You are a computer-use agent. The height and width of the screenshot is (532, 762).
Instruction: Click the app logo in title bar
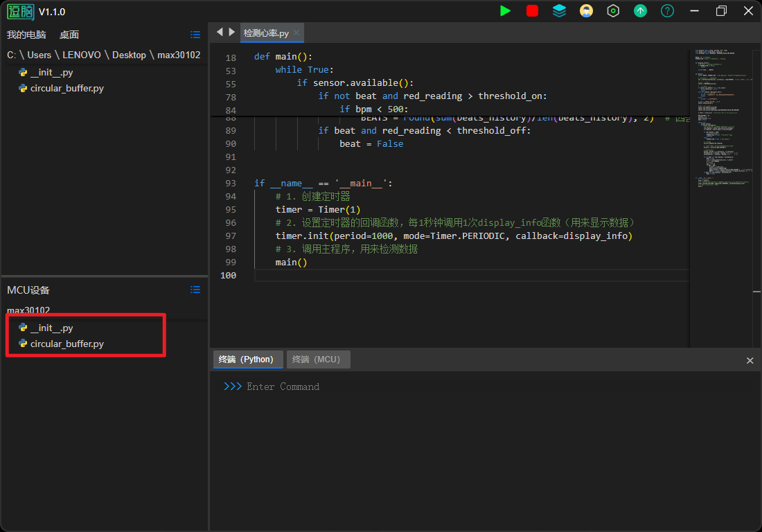tap(20, 11)
